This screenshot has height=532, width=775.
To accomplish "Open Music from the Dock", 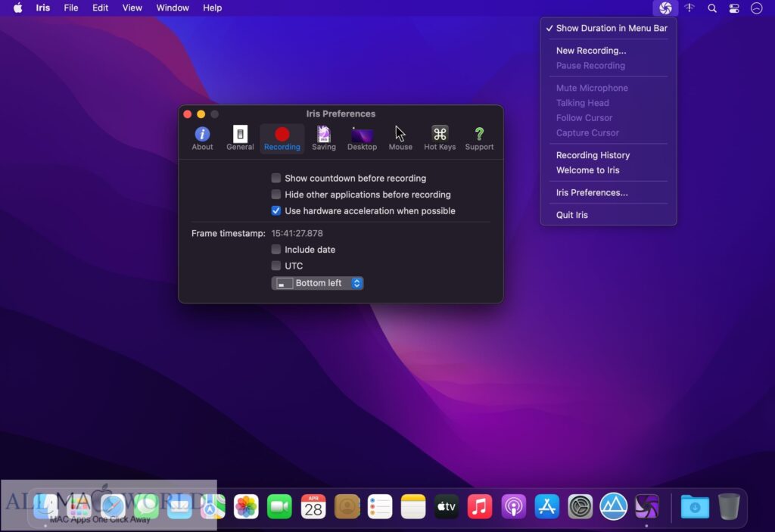I will [x=480, y=507].
